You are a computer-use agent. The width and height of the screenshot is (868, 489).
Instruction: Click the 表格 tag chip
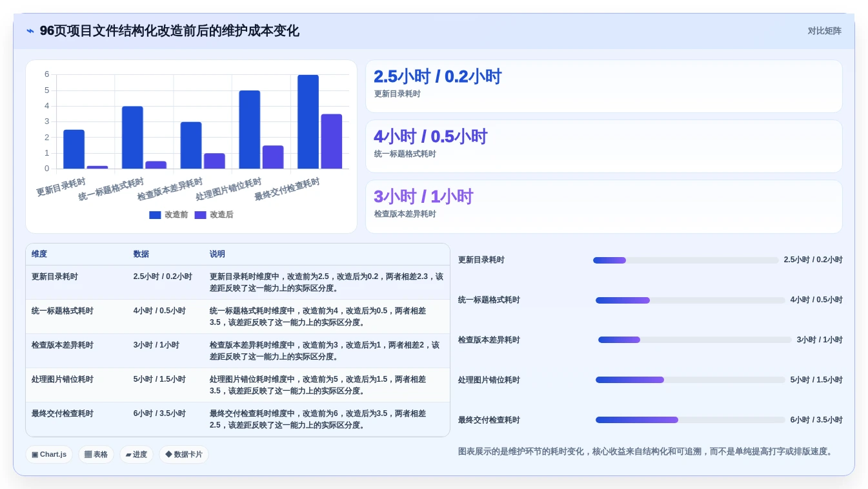96,454
